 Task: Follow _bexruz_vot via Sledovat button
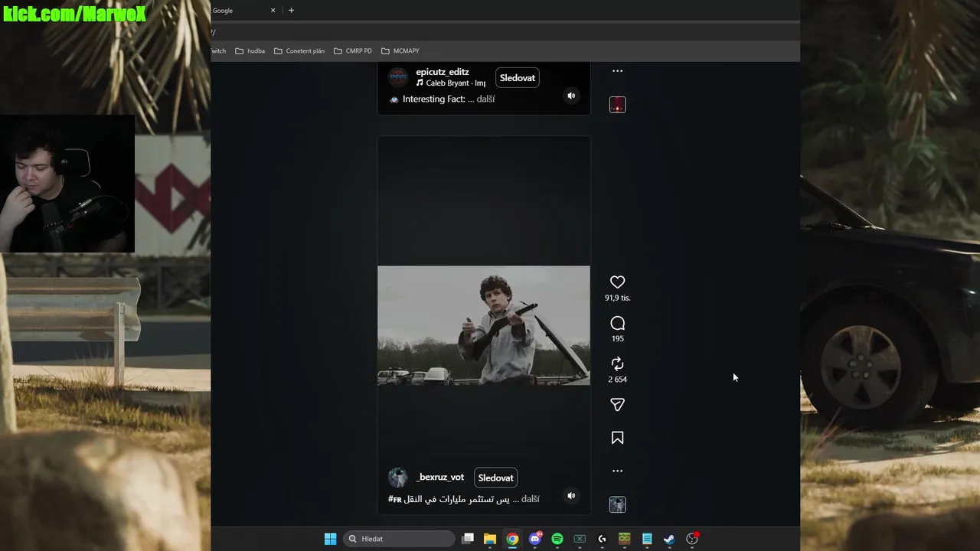(x=495, y=478)
